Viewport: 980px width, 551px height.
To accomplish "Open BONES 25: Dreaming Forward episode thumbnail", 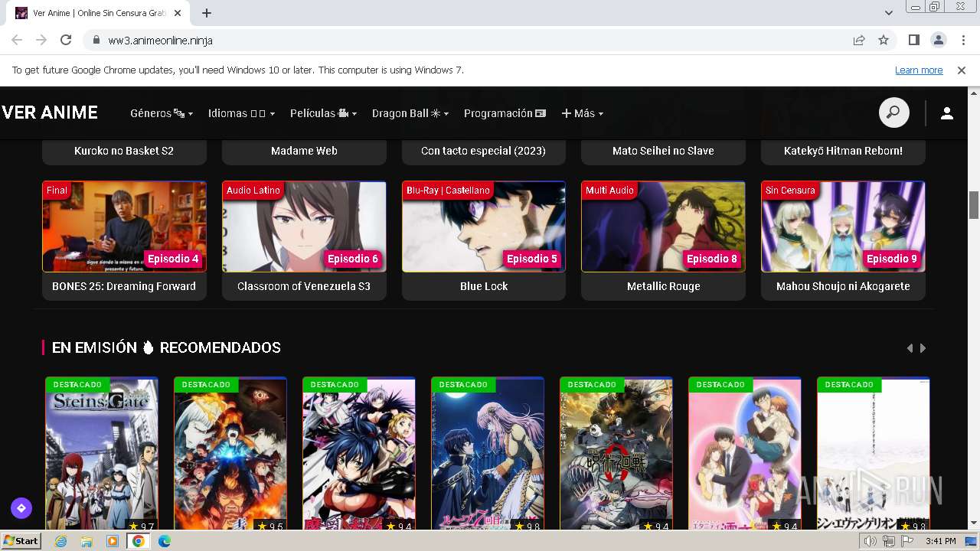I will (x=124, y=227).
